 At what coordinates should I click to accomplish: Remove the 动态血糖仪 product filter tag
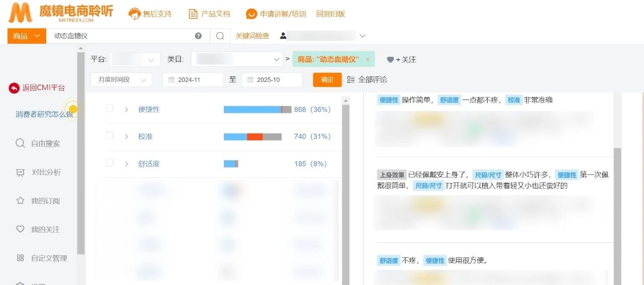[368, 59]
